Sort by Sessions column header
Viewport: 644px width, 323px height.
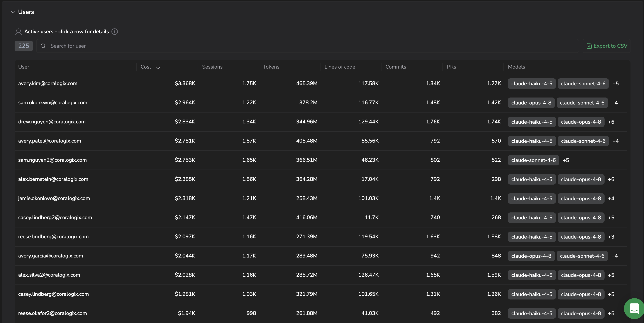click(212, 67)
